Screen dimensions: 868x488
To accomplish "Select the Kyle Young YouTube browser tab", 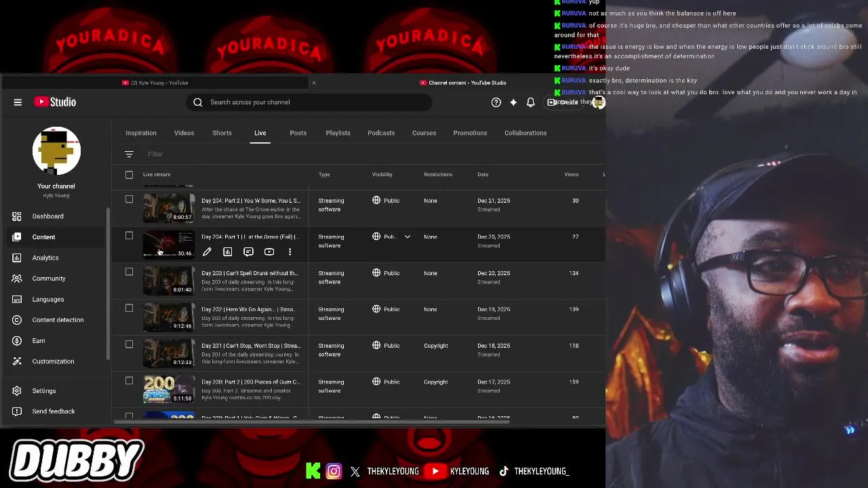I will (x=155, y=83).
